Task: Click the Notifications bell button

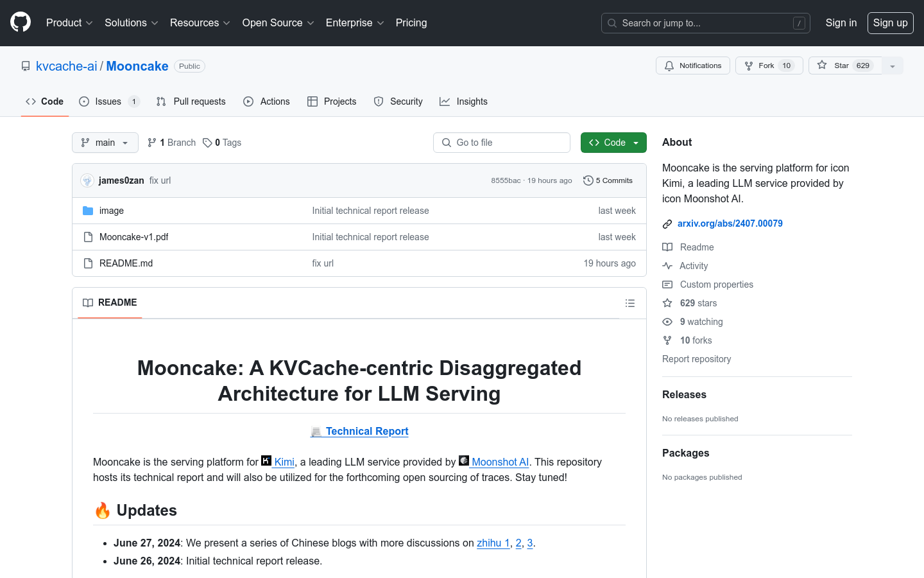Action: point(692,66)
